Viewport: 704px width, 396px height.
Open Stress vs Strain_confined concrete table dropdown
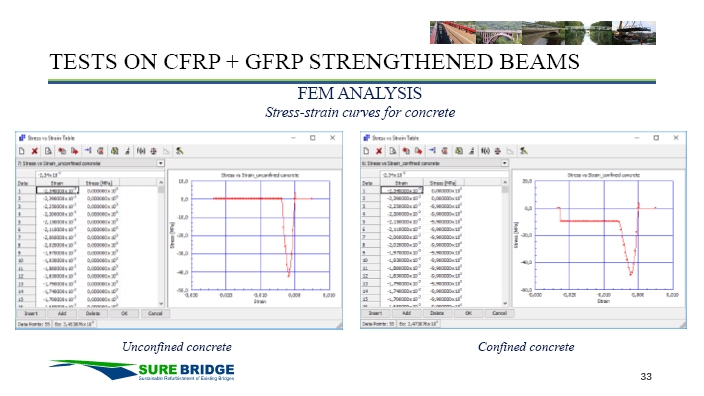[505, 163]
